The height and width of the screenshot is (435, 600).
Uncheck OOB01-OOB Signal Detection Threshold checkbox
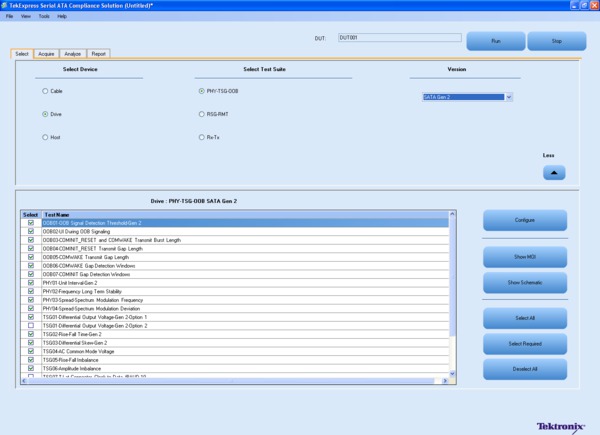coord(31,223)
